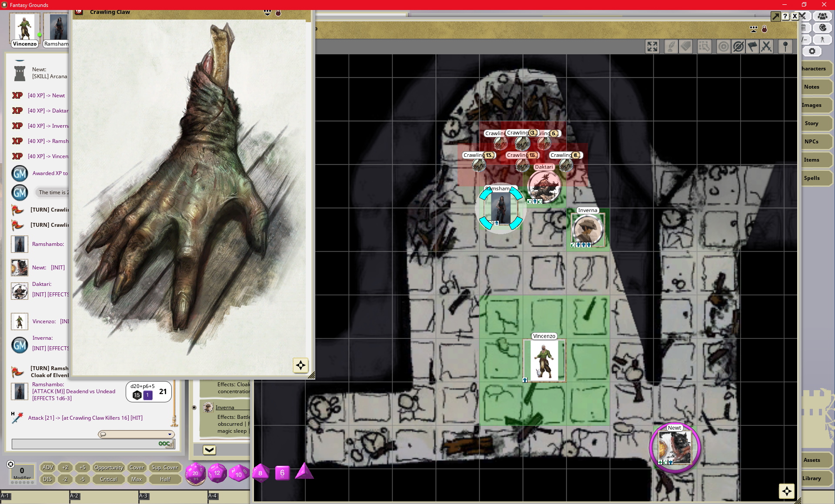Toggle the Half modifier button

click(x=165, y=479)
